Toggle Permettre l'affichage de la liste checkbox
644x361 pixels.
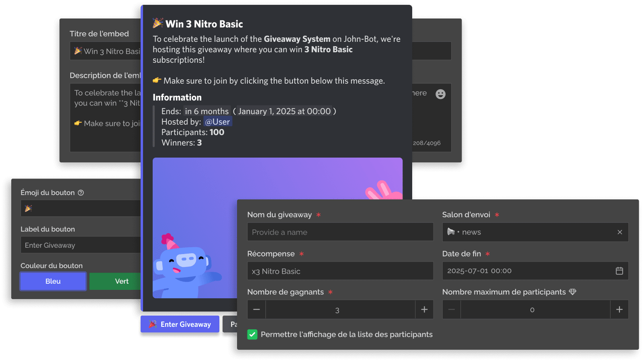[252, 334]
